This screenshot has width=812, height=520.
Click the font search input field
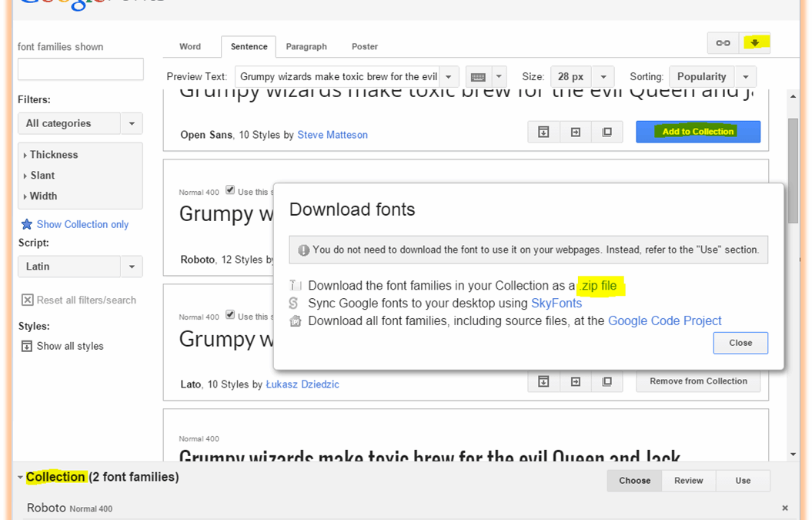pyautogui.click(x=81, y=69)
